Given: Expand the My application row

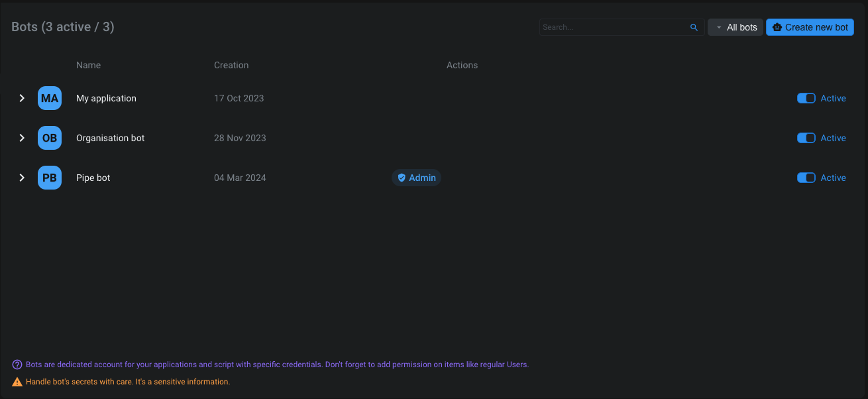Looking at the screenshot, I should click(x=22, y=98).
